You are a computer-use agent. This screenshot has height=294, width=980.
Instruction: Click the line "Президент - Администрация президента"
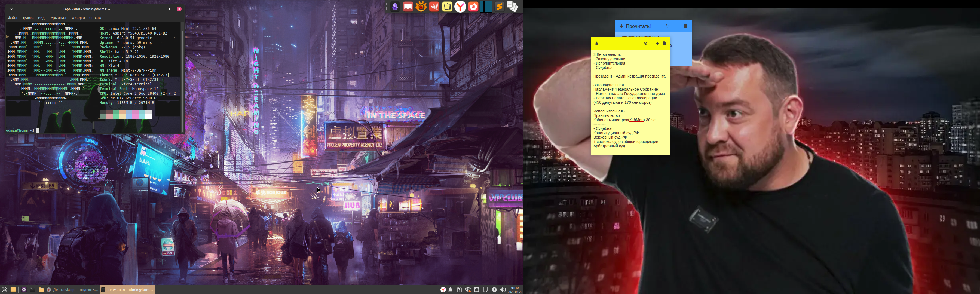click(629, 76)
